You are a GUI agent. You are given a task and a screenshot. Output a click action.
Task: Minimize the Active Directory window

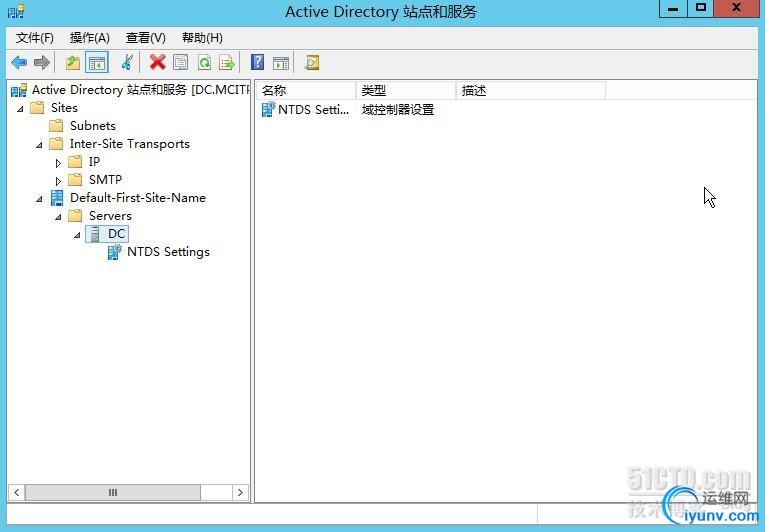point(673,8)
